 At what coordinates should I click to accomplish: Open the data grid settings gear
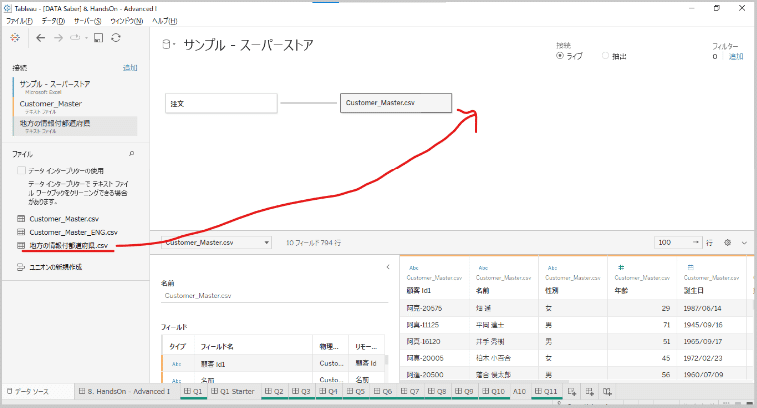727,242
